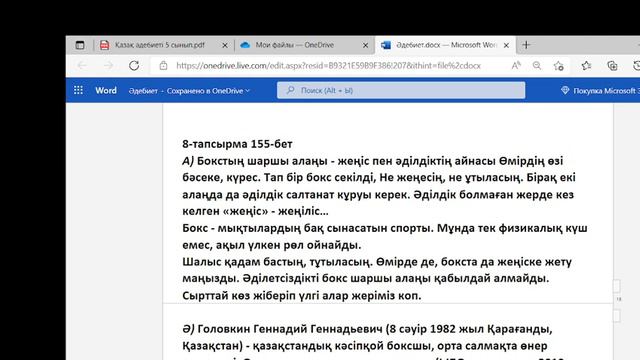Reload the current page
Screen dimensions: 640x360
tap(134, 65)
